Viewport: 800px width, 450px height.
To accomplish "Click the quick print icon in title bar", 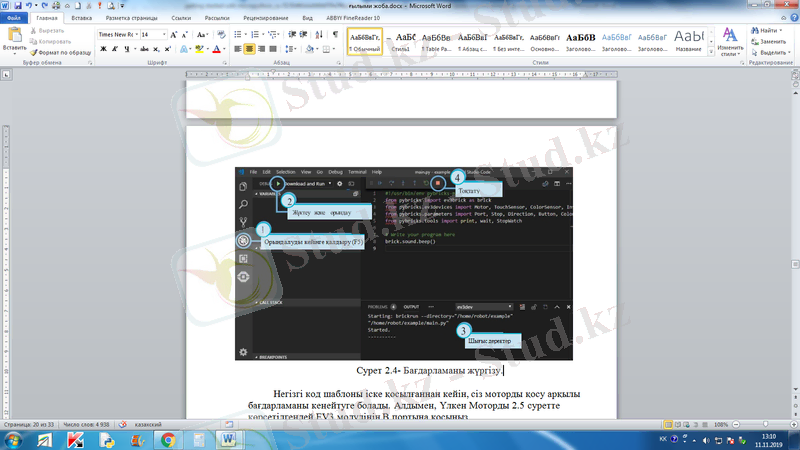I will (x=56, y=6).
